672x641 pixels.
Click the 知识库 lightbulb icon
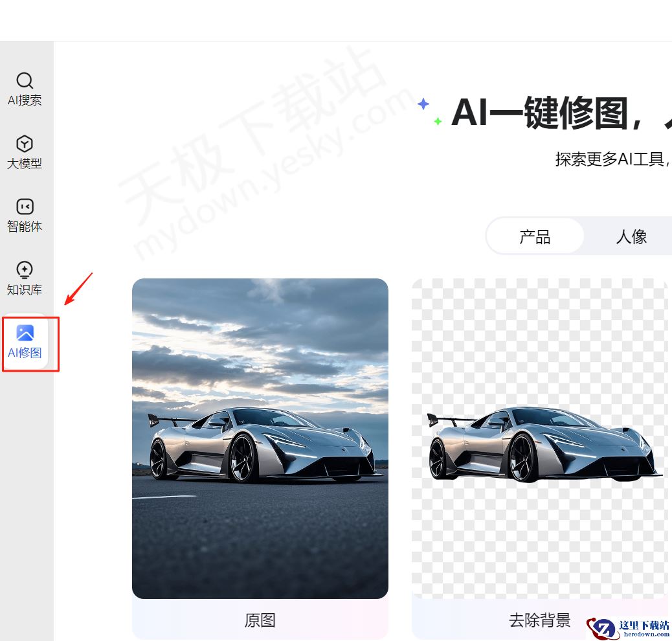tap(25, 270)
